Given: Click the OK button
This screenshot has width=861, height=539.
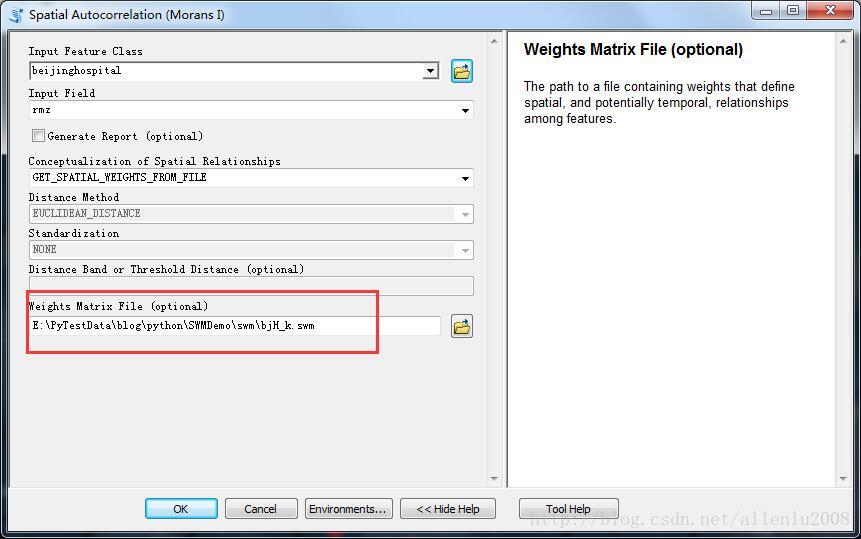Looking at the screenshot, I should click(x=181, y=509).
